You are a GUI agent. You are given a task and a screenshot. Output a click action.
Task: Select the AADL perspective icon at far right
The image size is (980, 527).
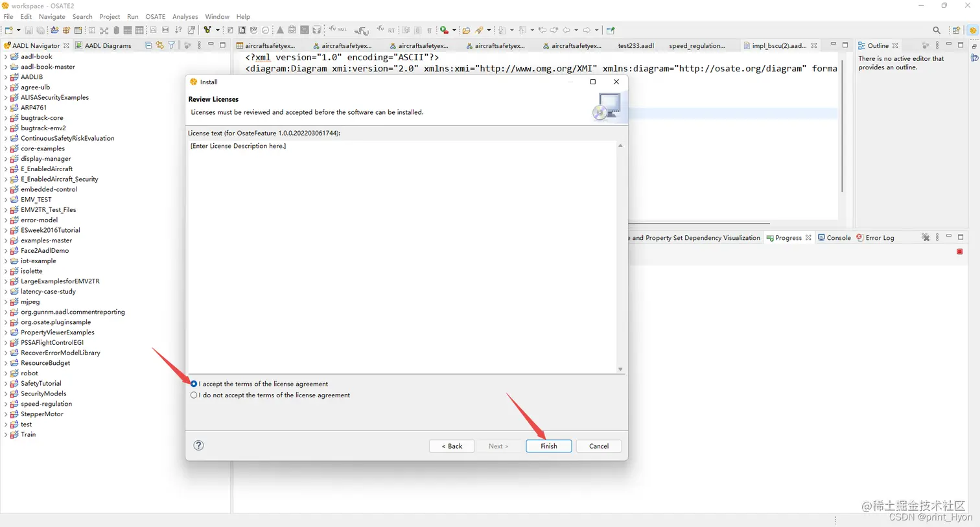[x=973, y=30]
